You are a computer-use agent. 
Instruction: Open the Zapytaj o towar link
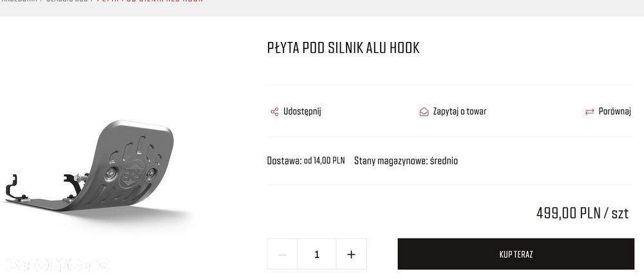(459, 112)
